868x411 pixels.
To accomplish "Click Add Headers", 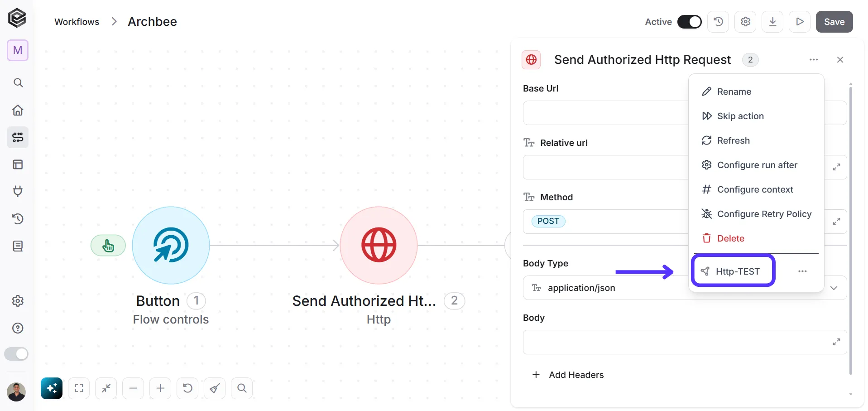I will [568, 375].
